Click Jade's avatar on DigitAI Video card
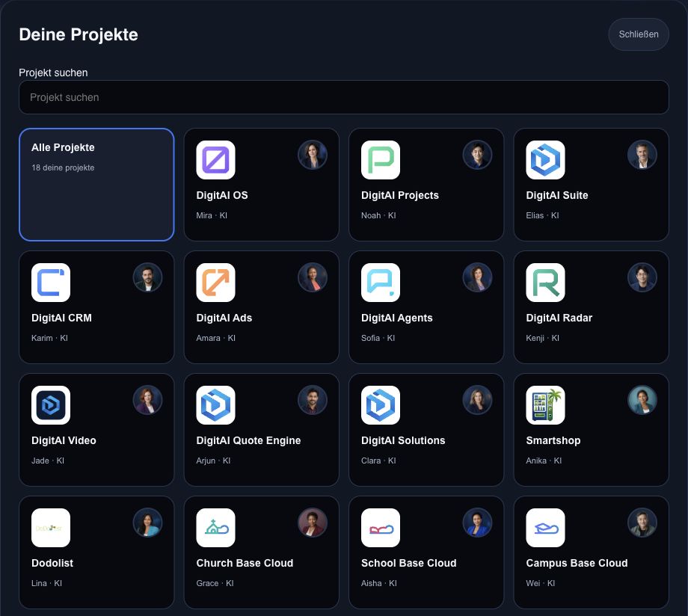This screenshot has height=616, width=688. tap(148, 400)
